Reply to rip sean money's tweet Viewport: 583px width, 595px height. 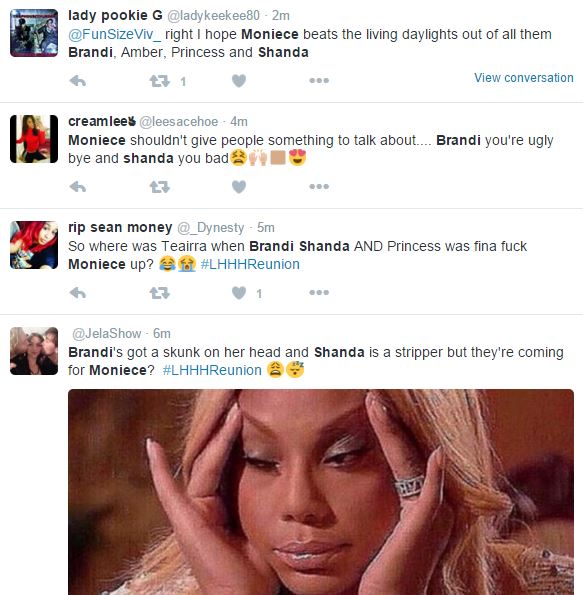pos(78,293)
